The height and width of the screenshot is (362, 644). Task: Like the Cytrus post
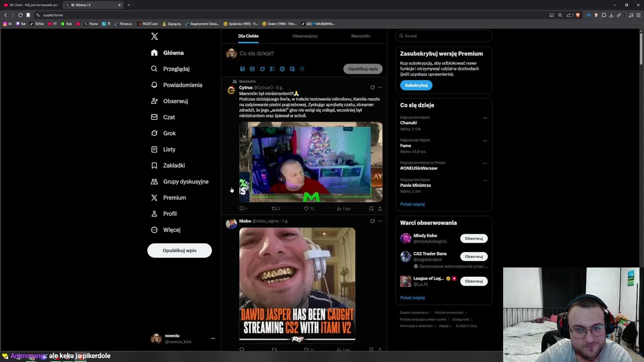308,208
